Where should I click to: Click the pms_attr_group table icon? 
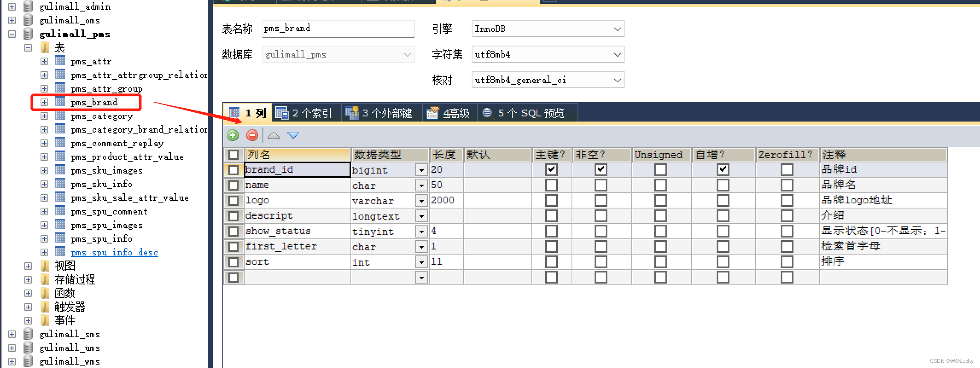click(x=60, y=88)
